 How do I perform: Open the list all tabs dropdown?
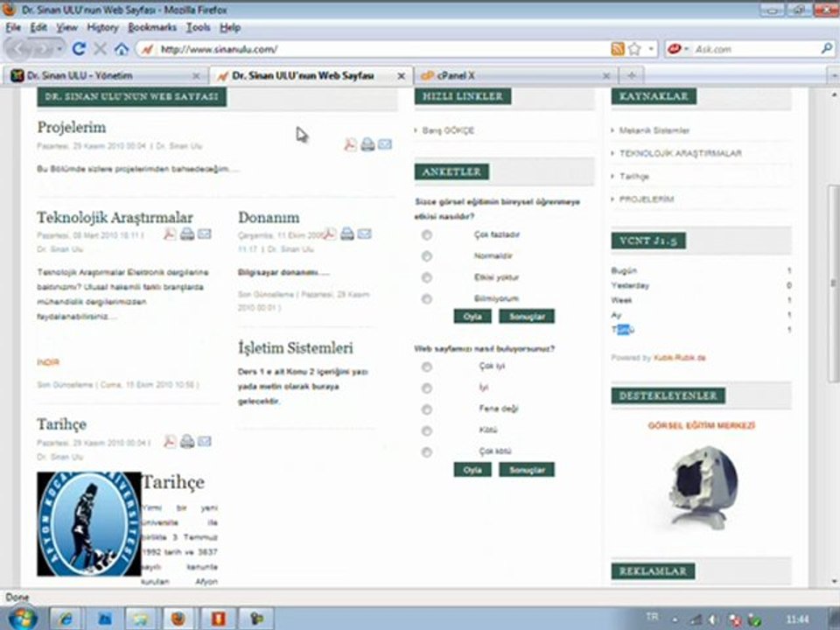point(834,75)
